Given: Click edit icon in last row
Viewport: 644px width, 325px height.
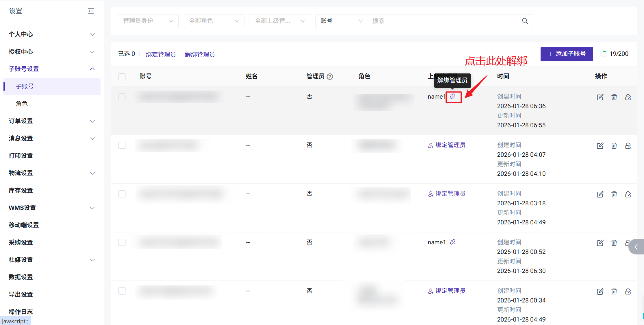Looking at the screenshot, I should [x=600, y=291].
